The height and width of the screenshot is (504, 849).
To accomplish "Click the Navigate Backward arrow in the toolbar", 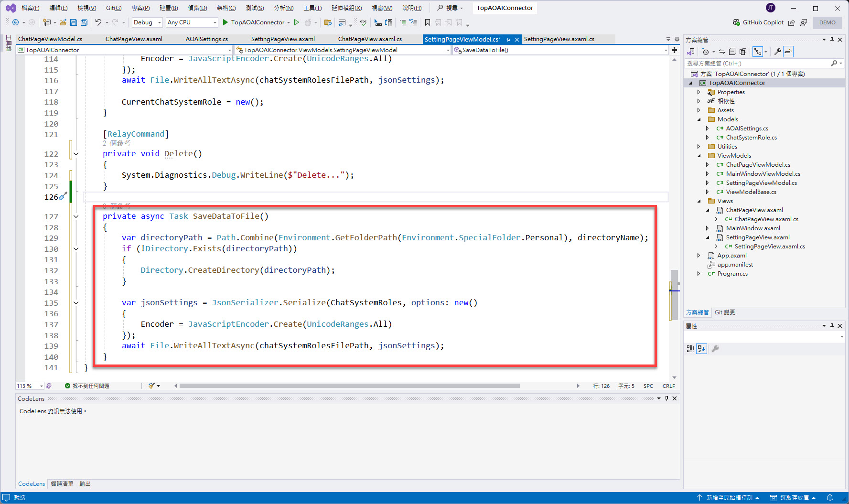I will click(x=15, y=22).
